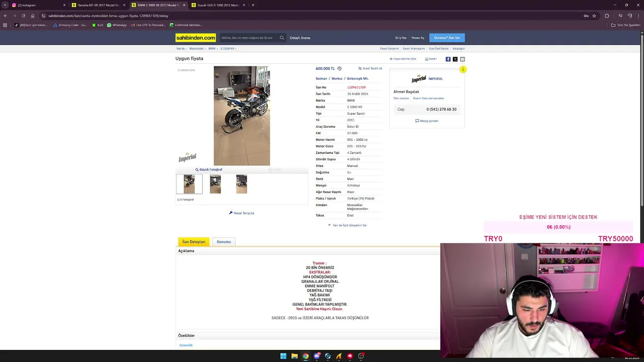
Task: Open Karşılaştır link
Action: [x=458, y=49]
